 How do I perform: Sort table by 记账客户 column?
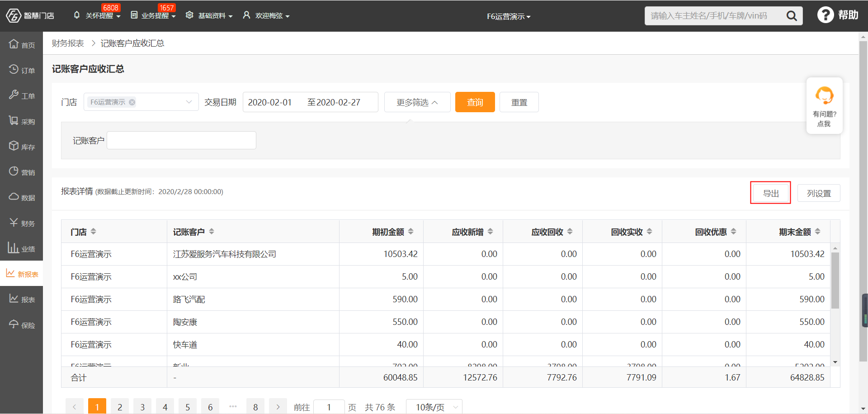pyautogui.click(x=212, y=232)
